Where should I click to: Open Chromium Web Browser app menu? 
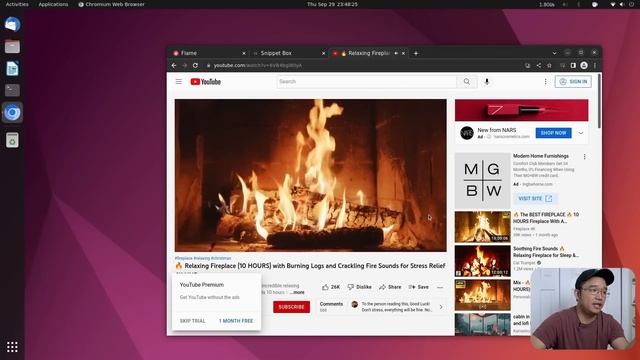click(x=111, y=4)
